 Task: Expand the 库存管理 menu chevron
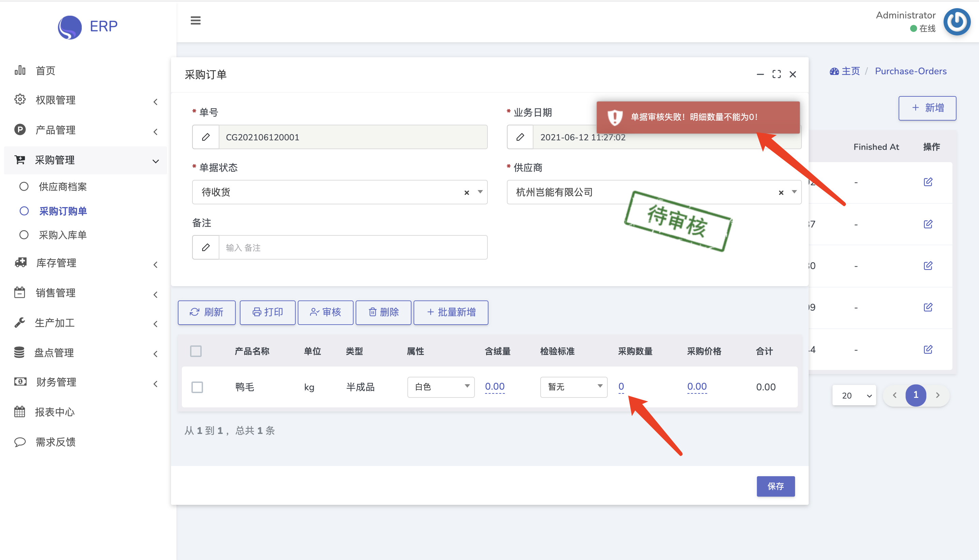155,265
